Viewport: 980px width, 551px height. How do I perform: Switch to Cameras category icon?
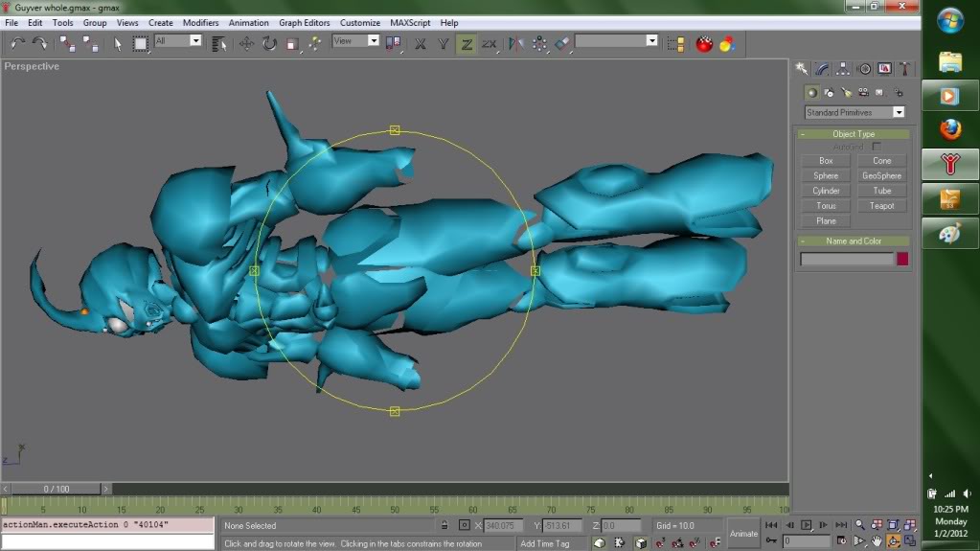864,93
